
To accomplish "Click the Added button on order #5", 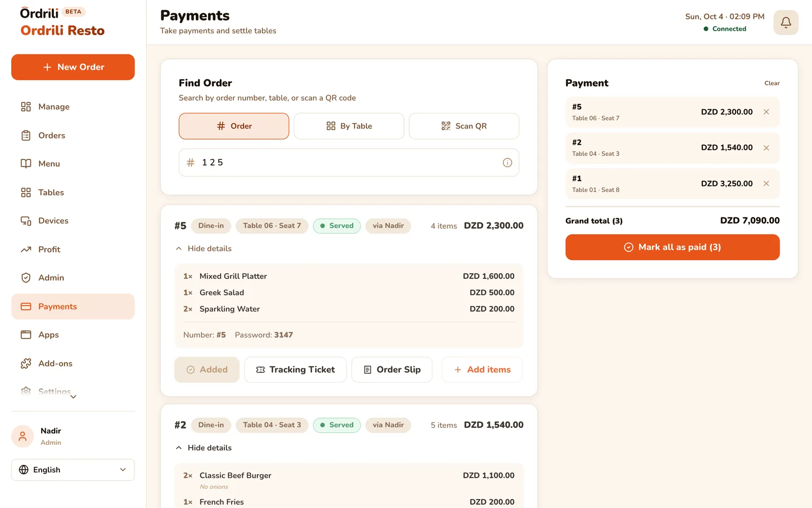I will pyautogui.click(x=207, y=370).
